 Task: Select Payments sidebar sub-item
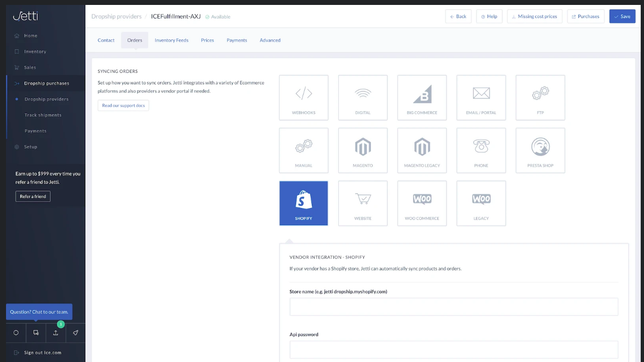tap(36, 131)
